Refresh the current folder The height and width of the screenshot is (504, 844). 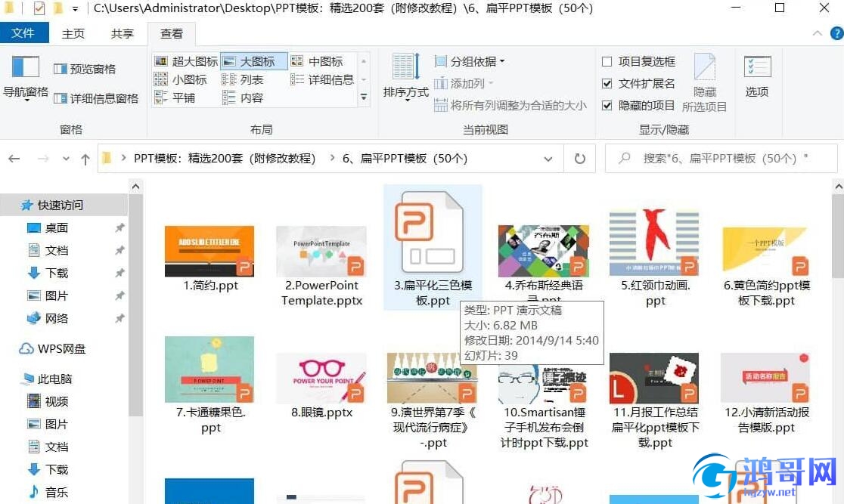(580, 159)
